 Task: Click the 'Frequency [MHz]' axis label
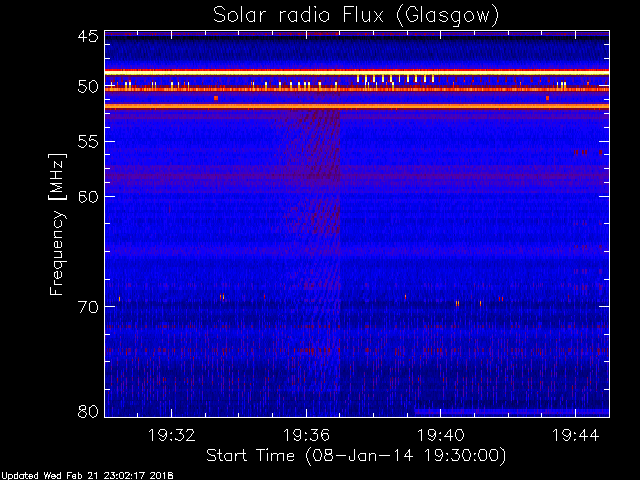[x=57, y=224]
